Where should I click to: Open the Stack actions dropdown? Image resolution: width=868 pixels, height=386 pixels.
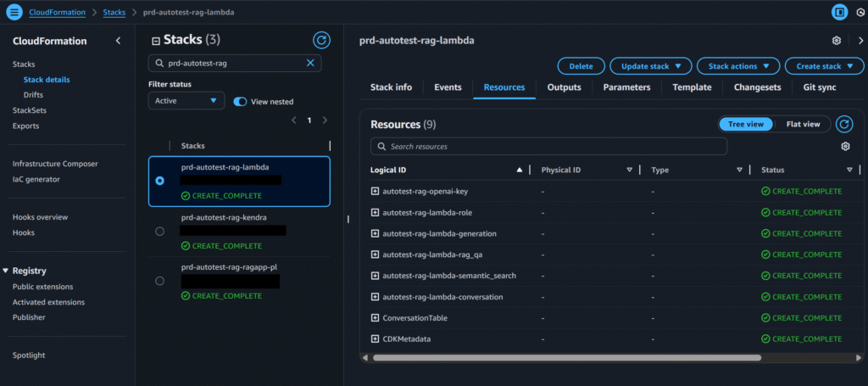(x=737, y=66)
